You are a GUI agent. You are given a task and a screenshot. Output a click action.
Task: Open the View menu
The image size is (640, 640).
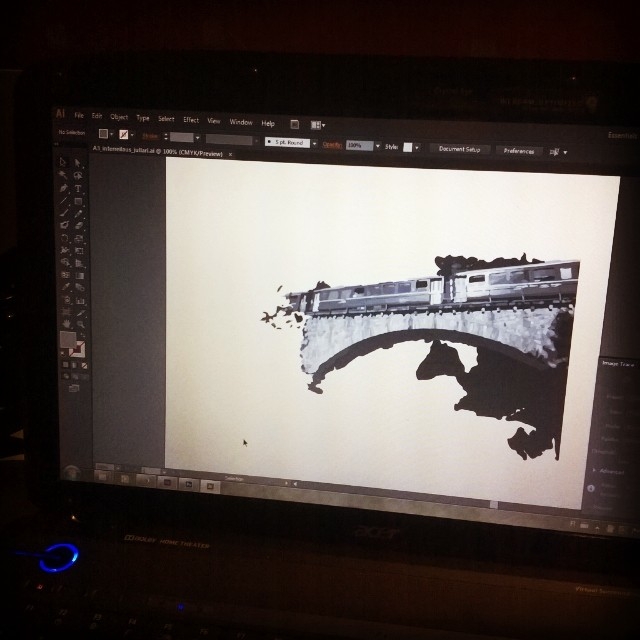coord(214,121)
